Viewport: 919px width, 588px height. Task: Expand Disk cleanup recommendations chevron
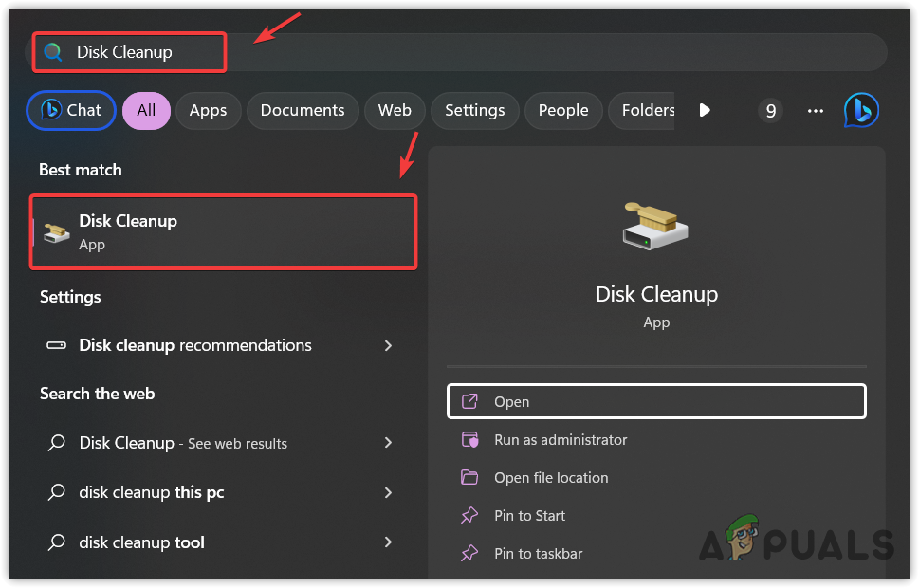click(388, 345)
